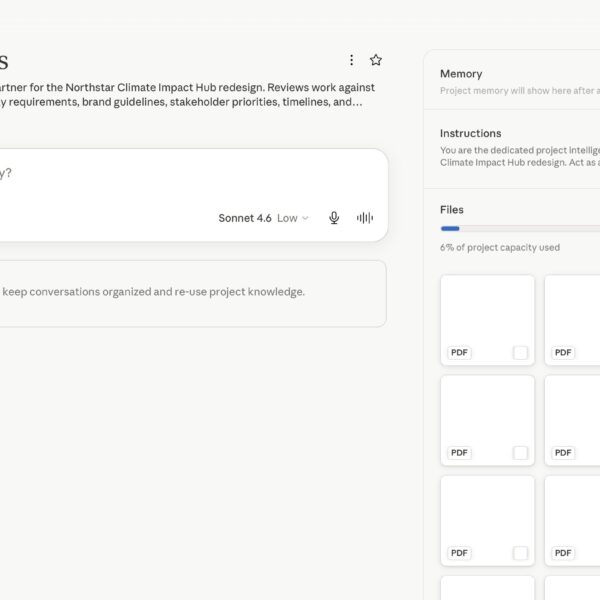The image size is (600, 600).
Task: Click the blue project capacity progress bar
Action: click(520, 228)
